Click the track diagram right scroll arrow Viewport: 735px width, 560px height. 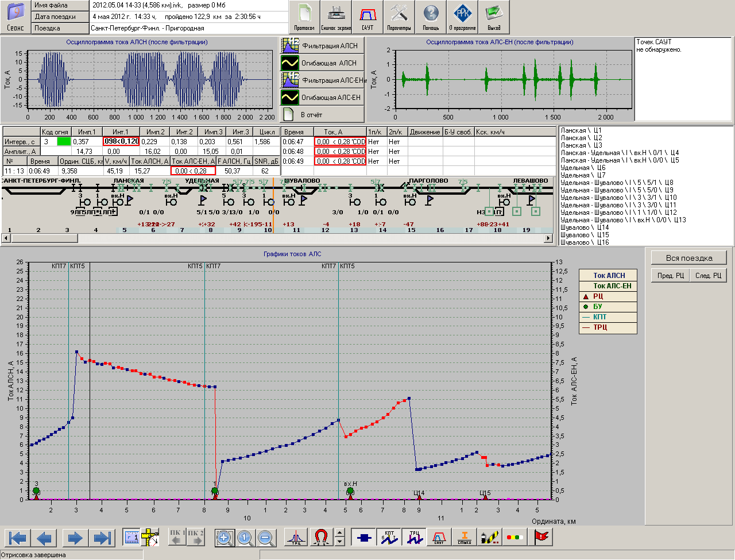tap(549, 238)
